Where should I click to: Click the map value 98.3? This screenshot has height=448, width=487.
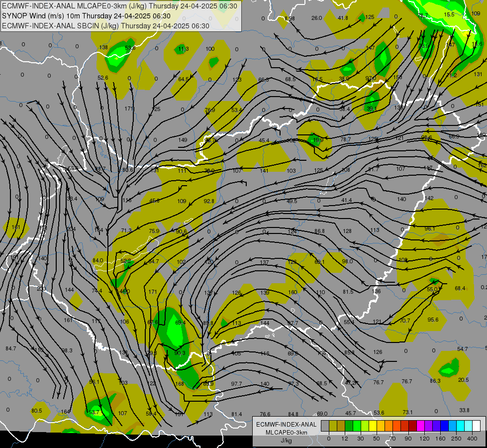(x=67, y=350)
